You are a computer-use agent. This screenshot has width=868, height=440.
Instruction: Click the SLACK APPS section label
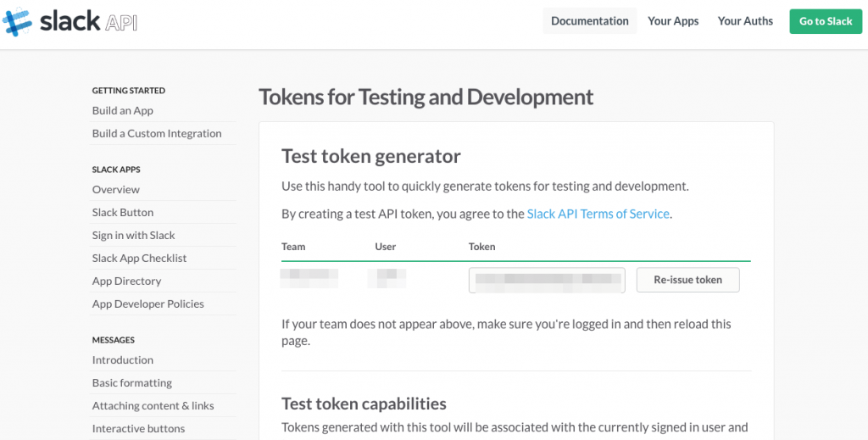(x=116, y=170)
